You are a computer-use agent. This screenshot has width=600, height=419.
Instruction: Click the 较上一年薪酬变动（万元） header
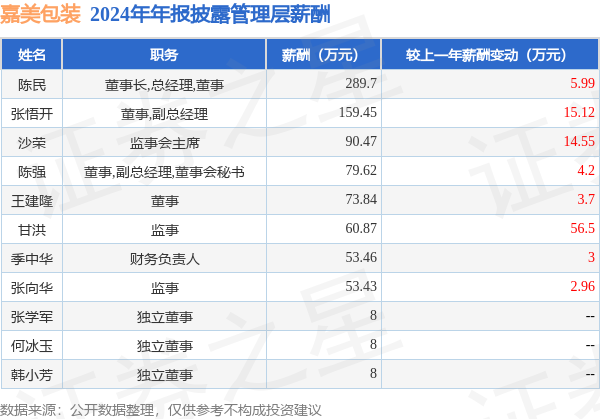(490, 55)
